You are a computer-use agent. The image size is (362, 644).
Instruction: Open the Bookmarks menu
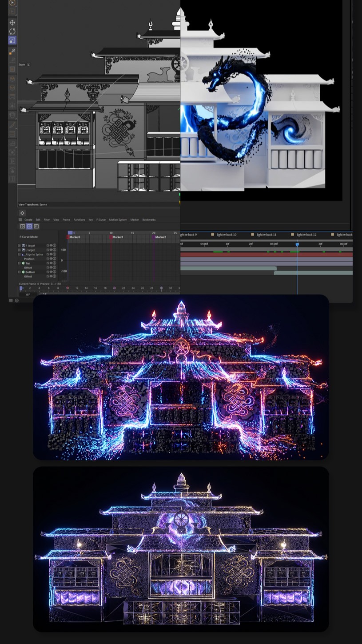(149, 220)
